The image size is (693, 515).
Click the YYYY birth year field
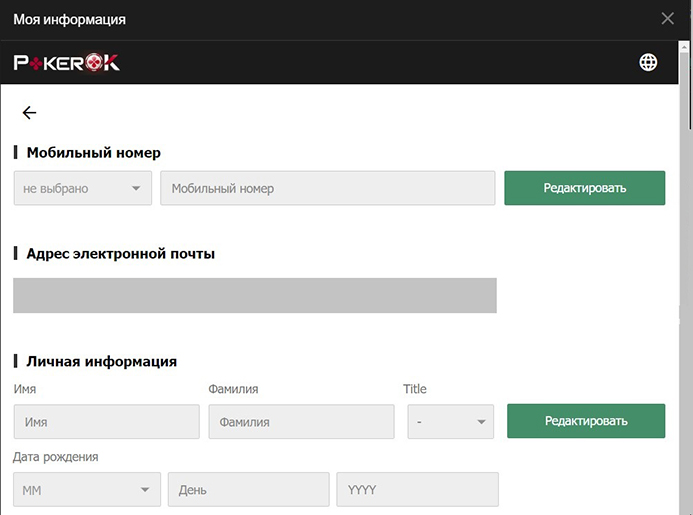(x=417, y=490)
